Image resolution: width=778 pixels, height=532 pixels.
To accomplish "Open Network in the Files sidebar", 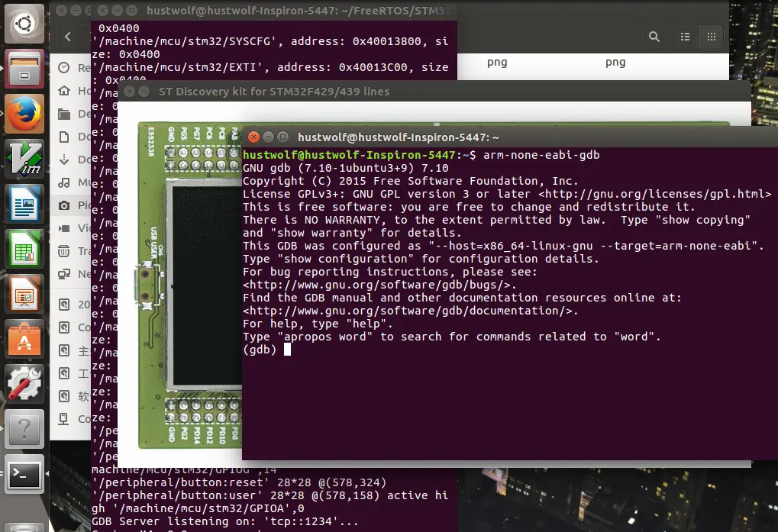I will point(73,274).
